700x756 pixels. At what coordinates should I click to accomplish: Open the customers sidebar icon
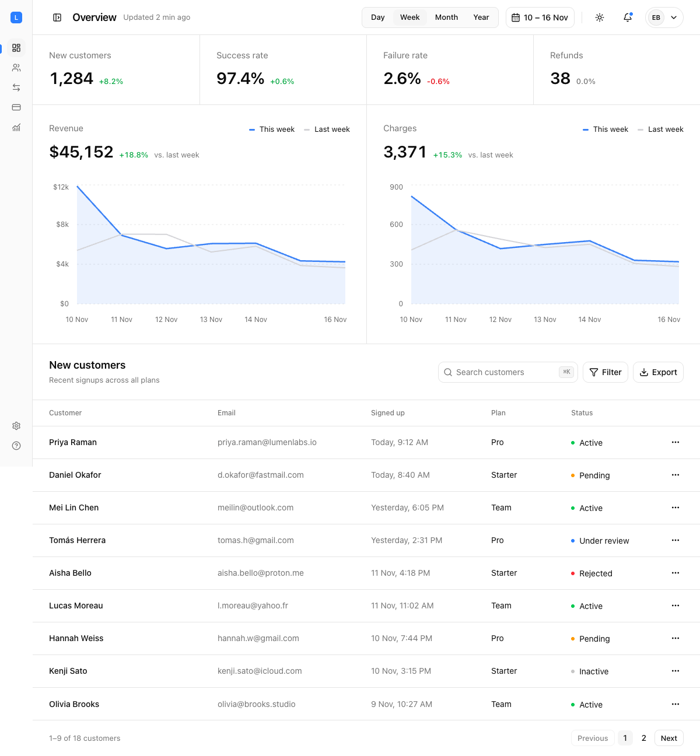16,68
